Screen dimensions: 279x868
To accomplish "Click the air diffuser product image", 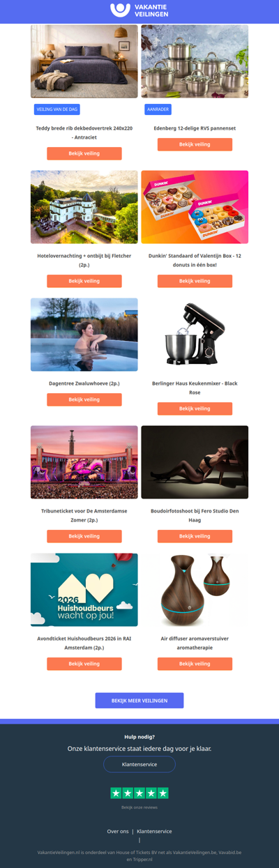I will pyautogui.click(x=195, y=590).
